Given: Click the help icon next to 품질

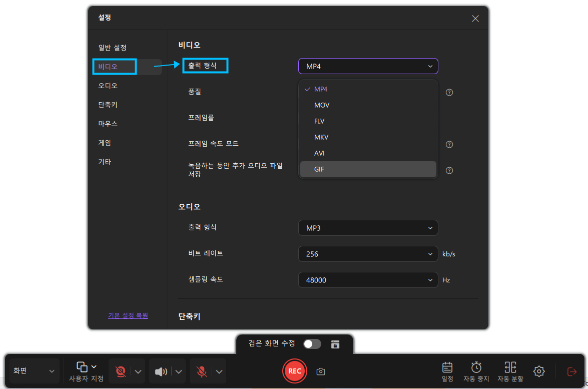Looking at the screenshot, I should pos(449,93).
